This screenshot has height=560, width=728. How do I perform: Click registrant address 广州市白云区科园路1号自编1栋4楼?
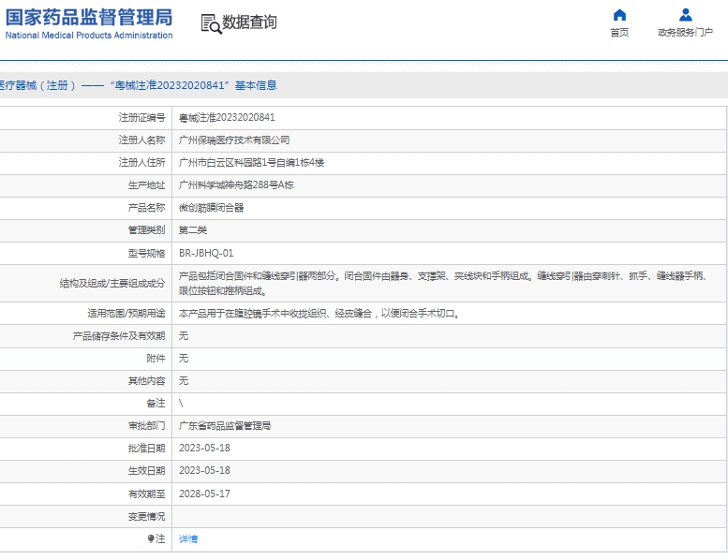pos(252,162)
